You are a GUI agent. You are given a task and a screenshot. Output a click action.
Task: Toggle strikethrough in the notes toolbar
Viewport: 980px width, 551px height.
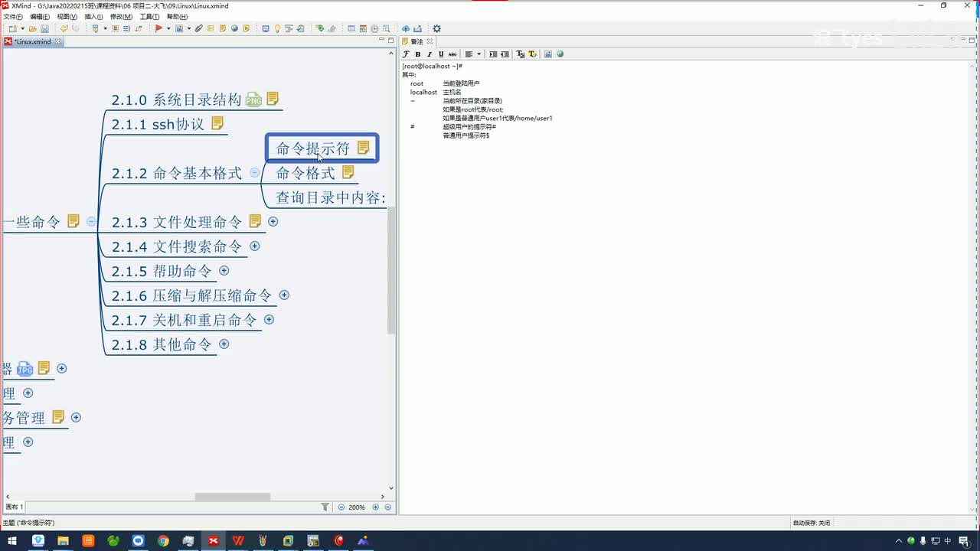452,54
